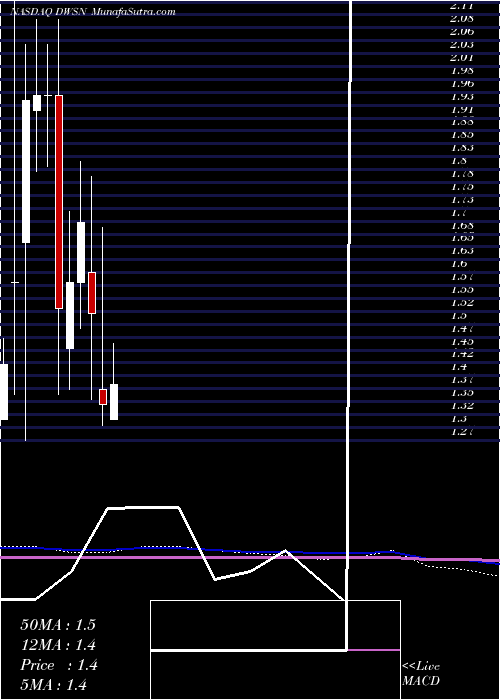This screenshot has height=700, width=500.
Task: Click the "Price : 1.4" legend entry
Action: (58, 665)
